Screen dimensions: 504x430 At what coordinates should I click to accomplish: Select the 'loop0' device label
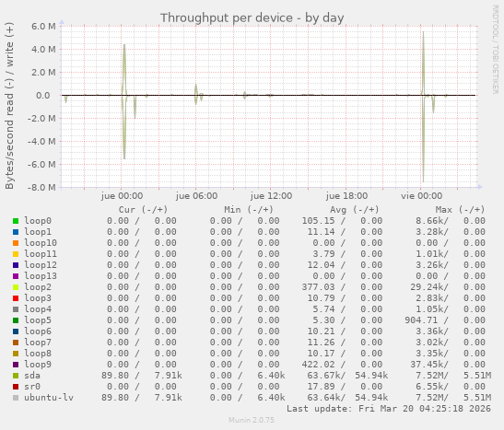coord(38,221)
